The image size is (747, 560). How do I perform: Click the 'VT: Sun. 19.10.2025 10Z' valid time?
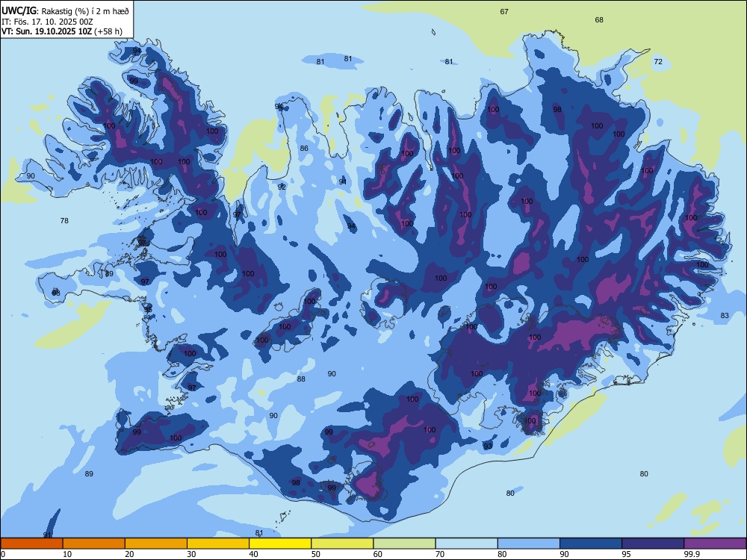tap(47, 31)
